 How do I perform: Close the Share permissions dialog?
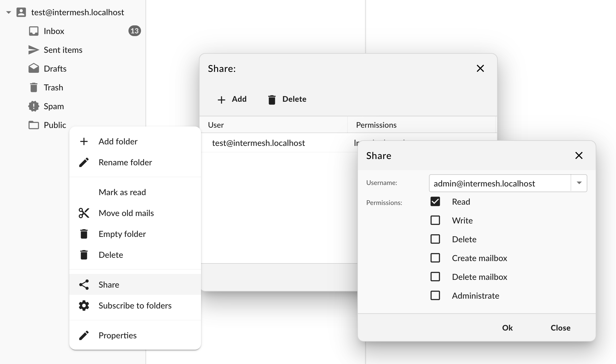(x=579, y=155)
